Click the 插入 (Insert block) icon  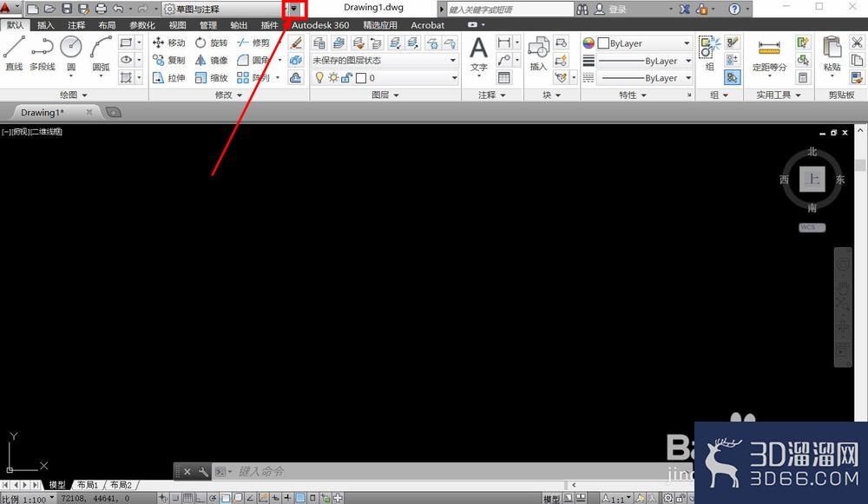coord(538,54)
